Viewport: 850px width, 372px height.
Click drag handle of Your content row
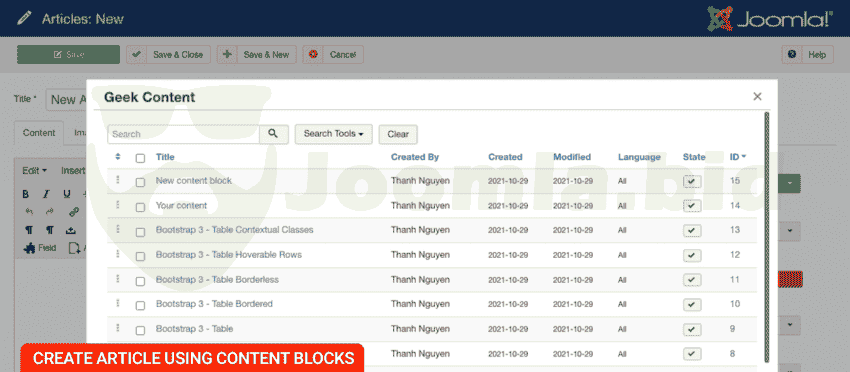[x=118, y=204]
